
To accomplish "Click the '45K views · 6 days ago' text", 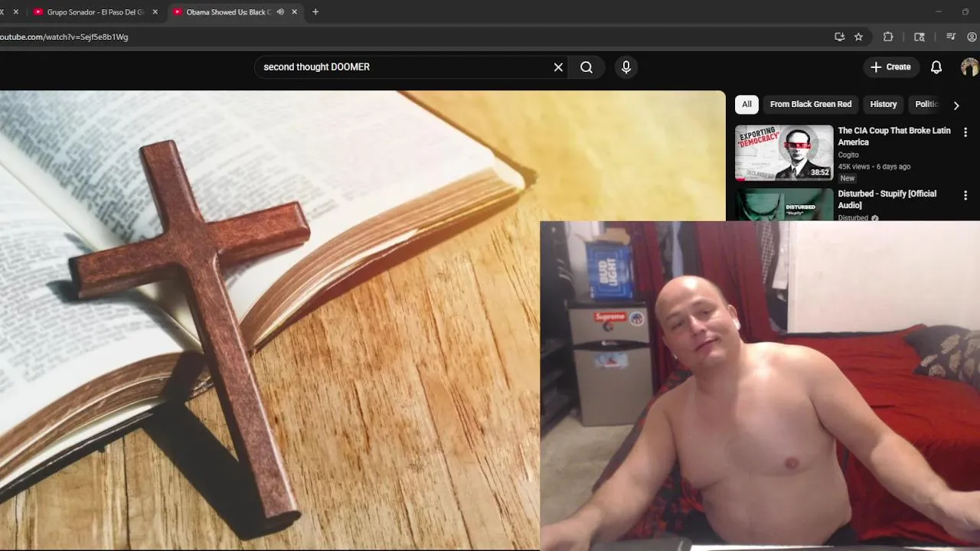I will (874, 166).
